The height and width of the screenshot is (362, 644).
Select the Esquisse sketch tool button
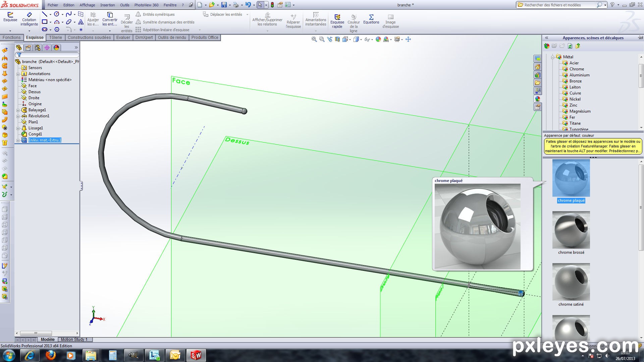10,17
